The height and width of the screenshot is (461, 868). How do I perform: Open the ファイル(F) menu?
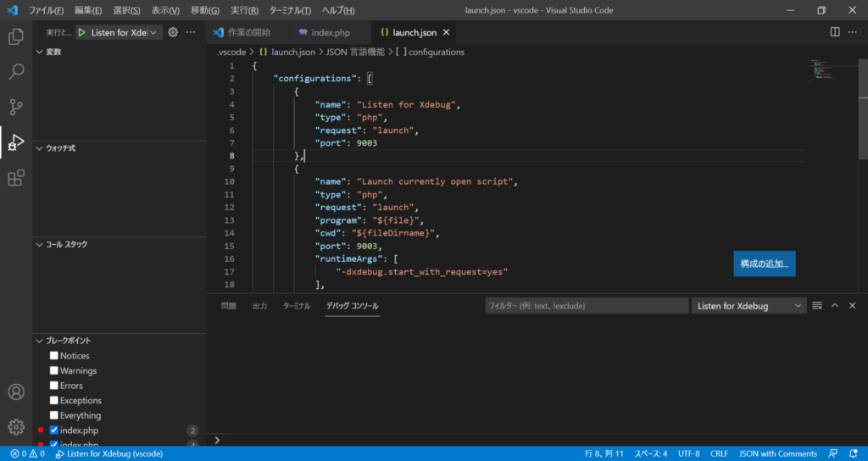[x=46, y=10]
